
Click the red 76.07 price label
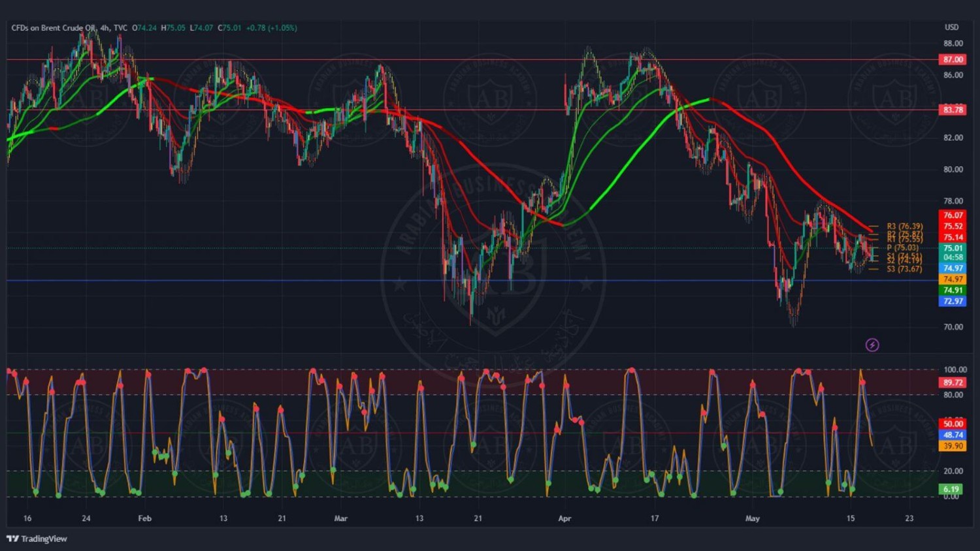[x=953, y=215]
